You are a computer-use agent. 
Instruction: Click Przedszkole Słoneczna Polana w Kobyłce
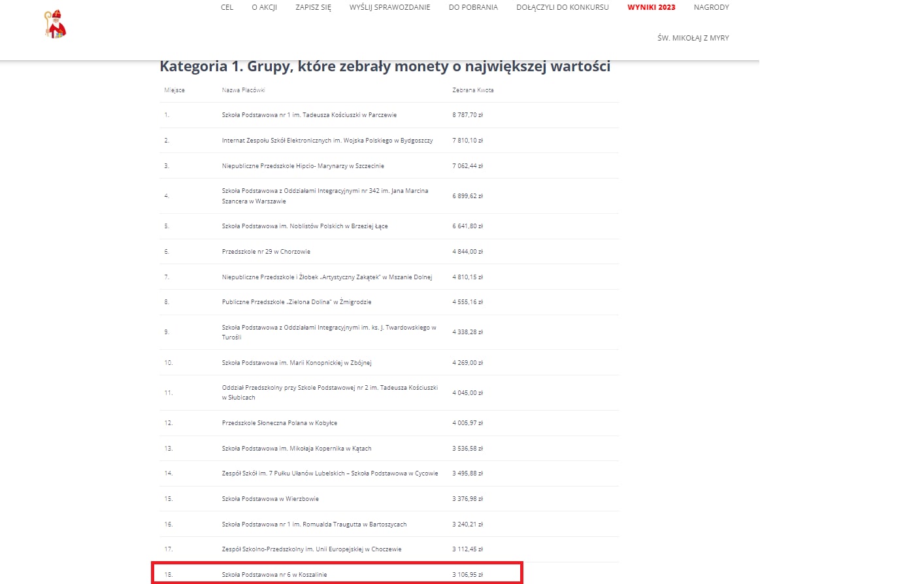tap(279, 423)
